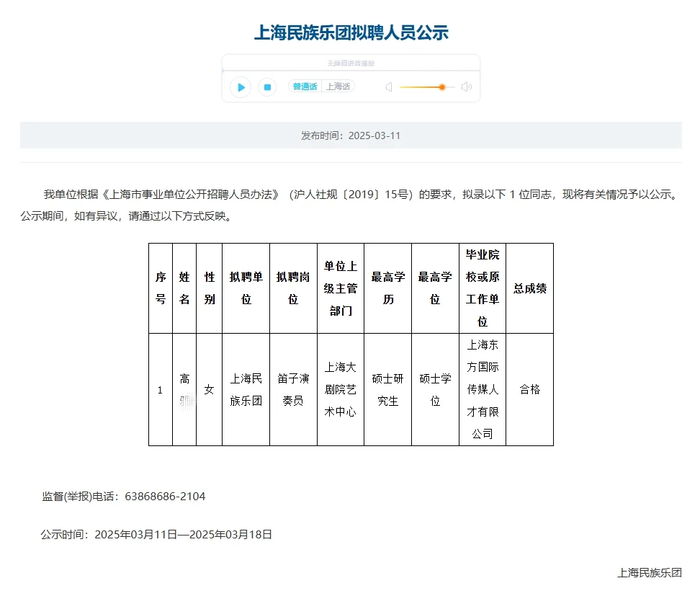Click the mute speaker icon left of volume slider
Screen dimensions: 700x591
tap(388, 86)
